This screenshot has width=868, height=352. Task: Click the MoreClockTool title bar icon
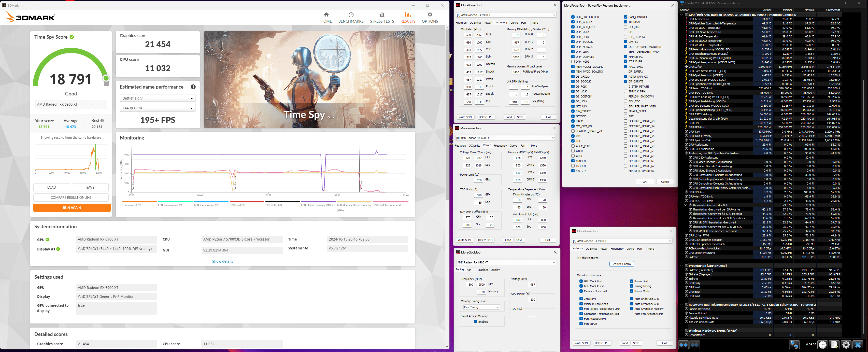point(458,252)
